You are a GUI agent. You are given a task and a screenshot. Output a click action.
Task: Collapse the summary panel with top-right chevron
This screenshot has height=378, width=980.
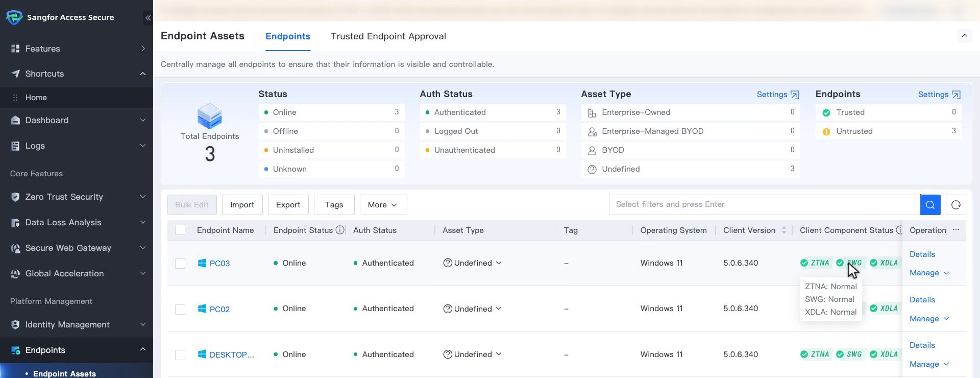pyautogui.click(x=965, y=36)
